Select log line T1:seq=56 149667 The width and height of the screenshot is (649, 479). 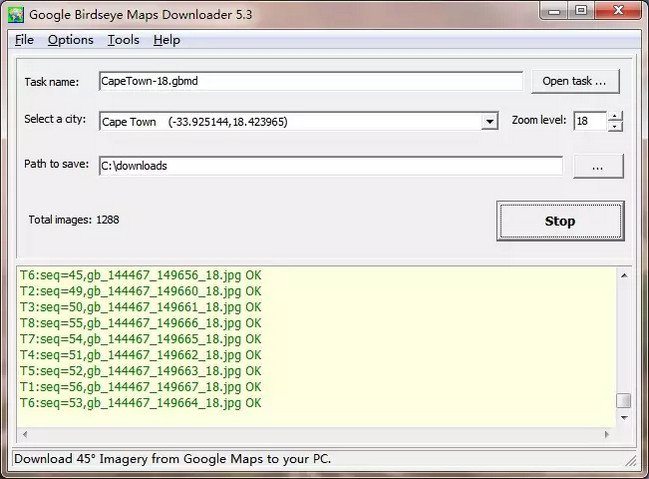coord(141,387)
